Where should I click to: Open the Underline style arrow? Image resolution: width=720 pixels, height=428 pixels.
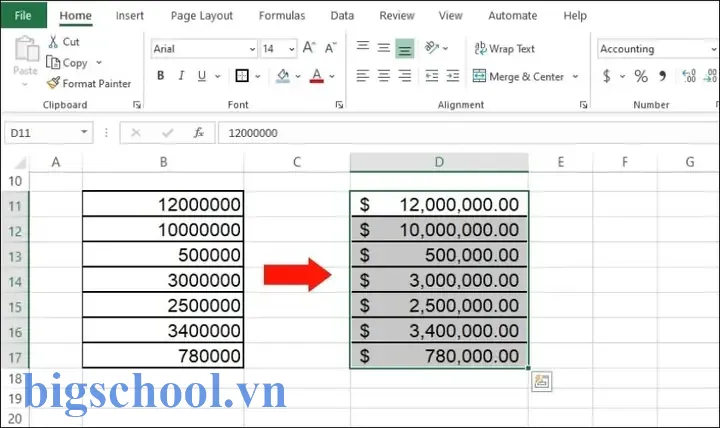218,76
